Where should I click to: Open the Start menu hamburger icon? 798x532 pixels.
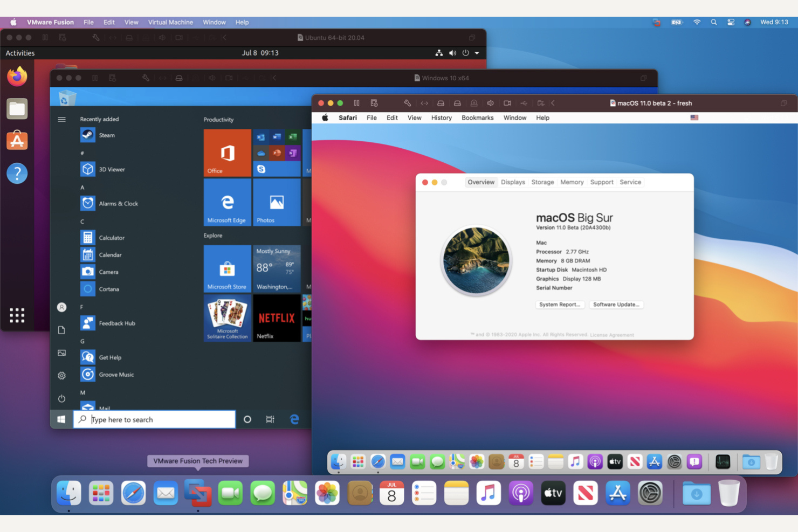[61, 119]
